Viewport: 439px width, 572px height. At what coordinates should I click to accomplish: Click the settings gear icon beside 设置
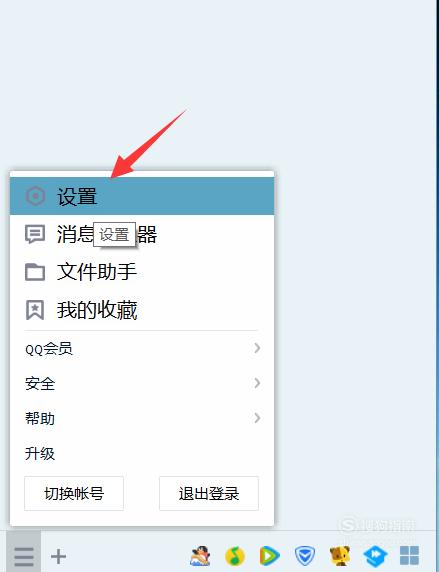point(35,196)
